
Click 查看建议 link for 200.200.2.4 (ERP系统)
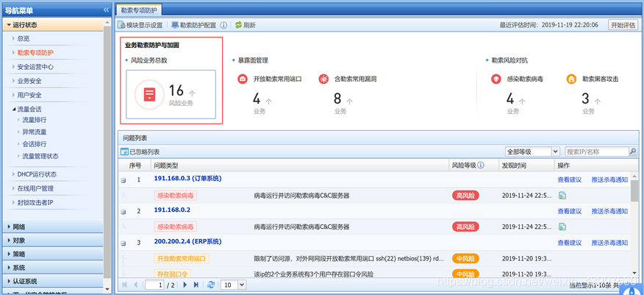(570, 242)
